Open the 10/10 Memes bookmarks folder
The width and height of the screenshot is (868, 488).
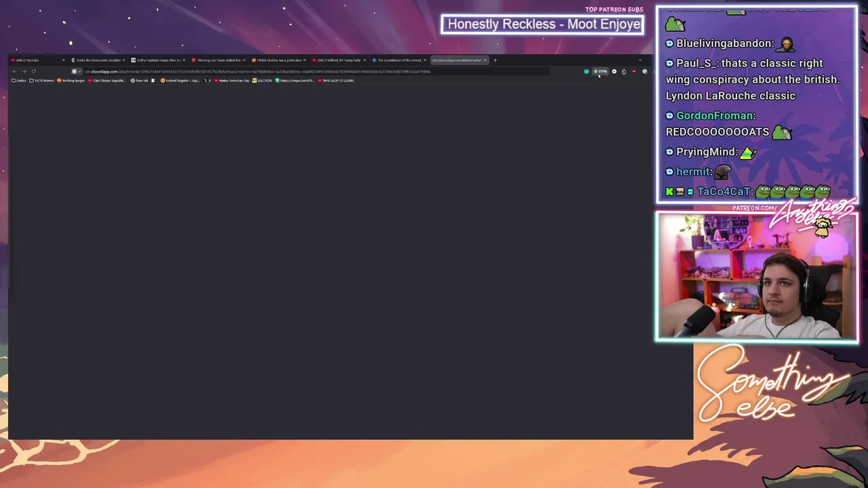coord(41,81)
